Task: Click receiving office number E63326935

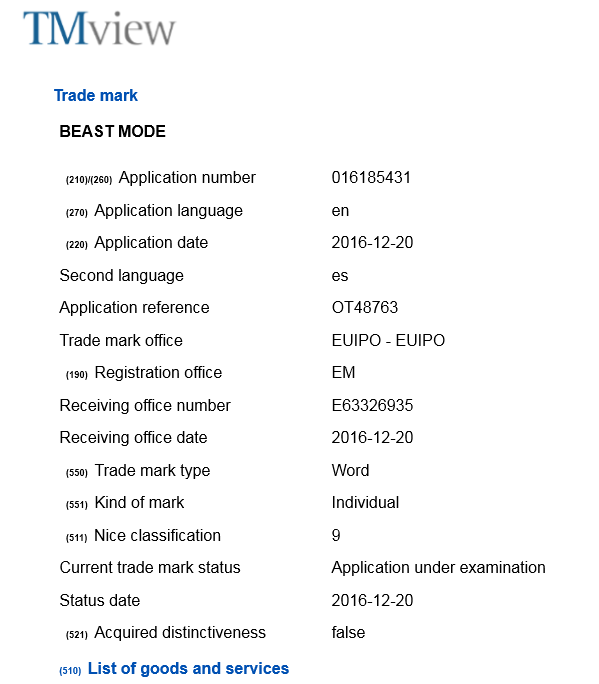Action: [372, 405]
